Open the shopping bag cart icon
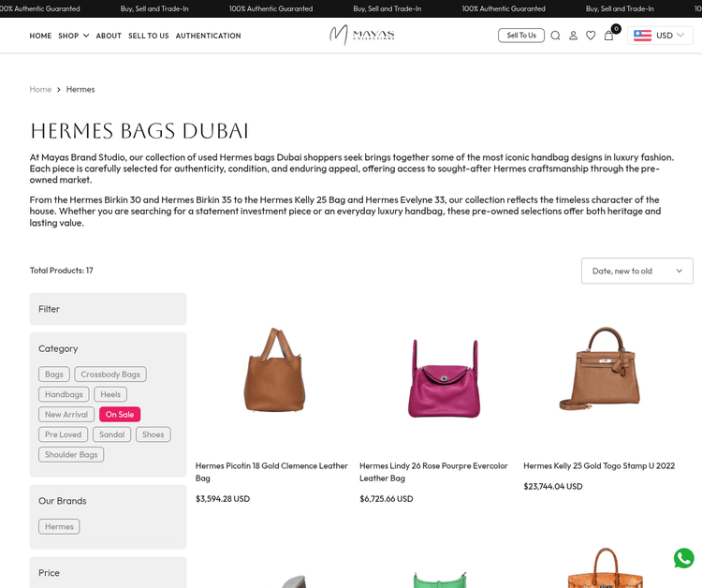Image resolution: width=702 pixels, height=588 pixels. [609, 36]
